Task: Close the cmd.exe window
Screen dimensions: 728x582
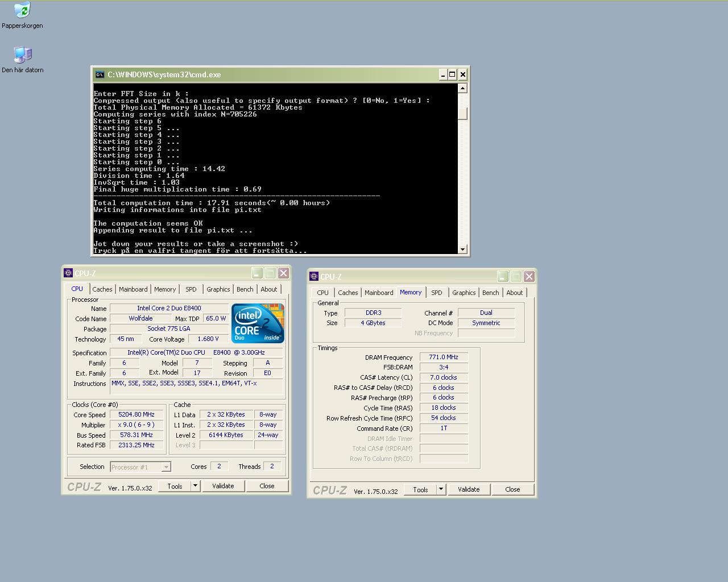Action: pyautogui.click(x=463, y=74)
